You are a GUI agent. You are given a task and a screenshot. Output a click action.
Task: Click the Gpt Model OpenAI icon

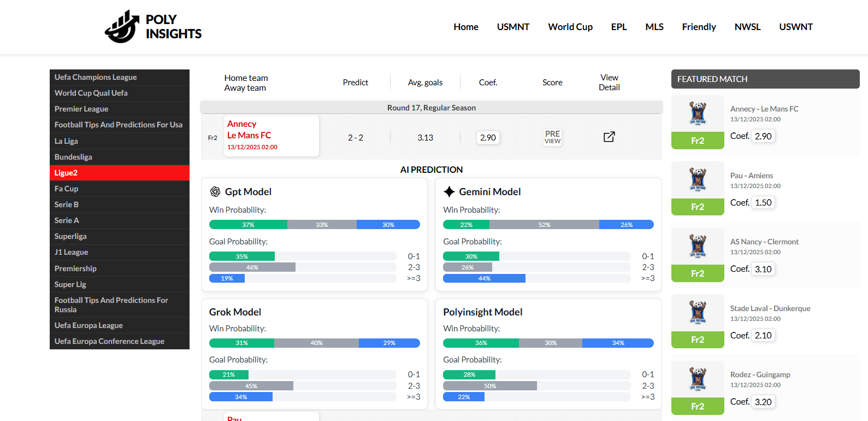[215, 192]
